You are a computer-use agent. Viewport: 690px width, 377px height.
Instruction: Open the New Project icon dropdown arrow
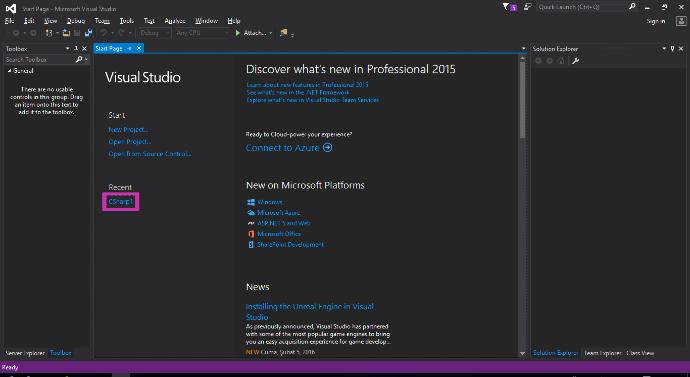coord(57,33)
